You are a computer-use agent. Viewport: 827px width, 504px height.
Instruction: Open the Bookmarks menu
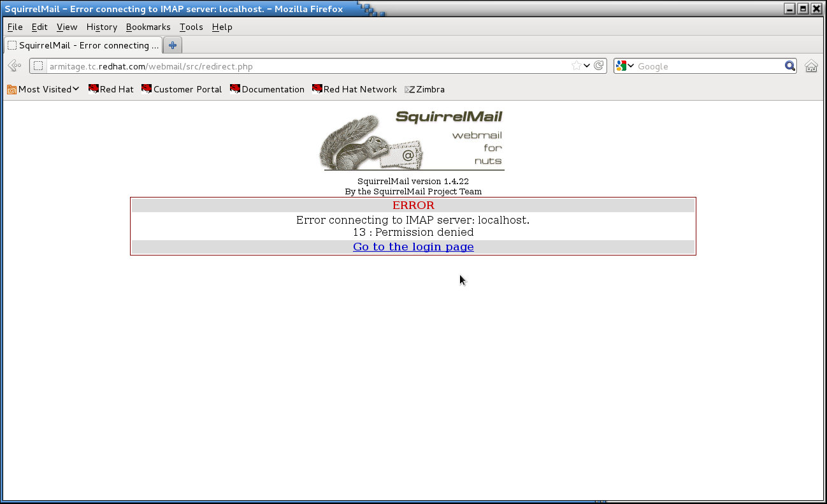pos(148,27)
